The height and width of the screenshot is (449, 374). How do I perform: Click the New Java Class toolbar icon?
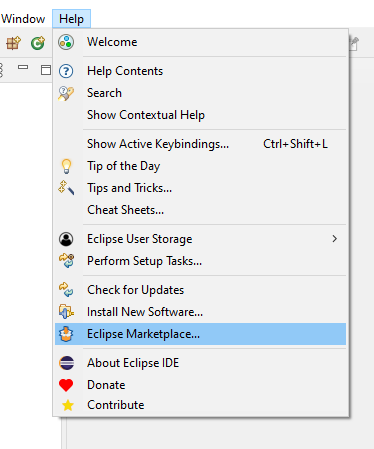click(x=38, y=43)
